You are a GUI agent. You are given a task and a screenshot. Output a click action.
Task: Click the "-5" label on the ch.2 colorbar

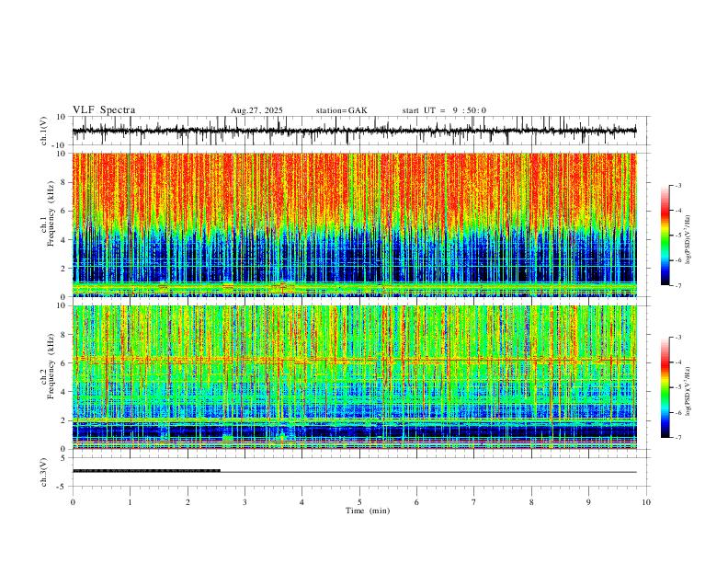(677, 387)
